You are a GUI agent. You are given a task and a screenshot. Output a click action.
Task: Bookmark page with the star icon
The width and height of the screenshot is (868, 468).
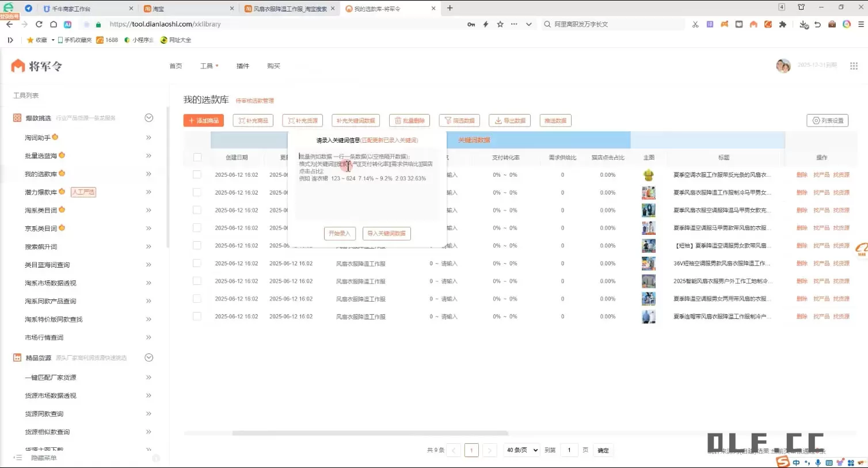(500, 24)
